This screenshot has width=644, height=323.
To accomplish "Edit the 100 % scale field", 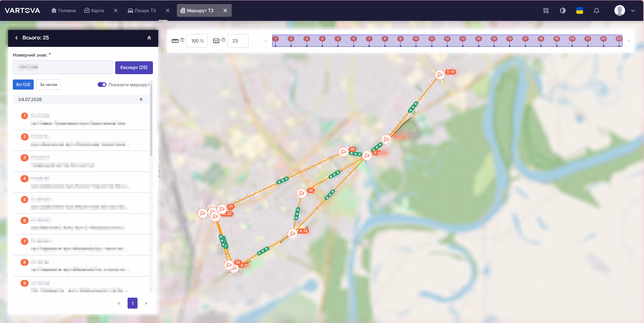I will pos(197,41).
